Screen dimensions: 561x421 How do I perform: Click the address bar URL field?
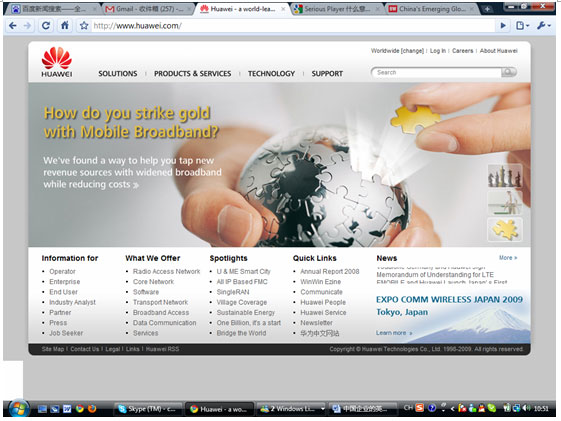point(293,26)
